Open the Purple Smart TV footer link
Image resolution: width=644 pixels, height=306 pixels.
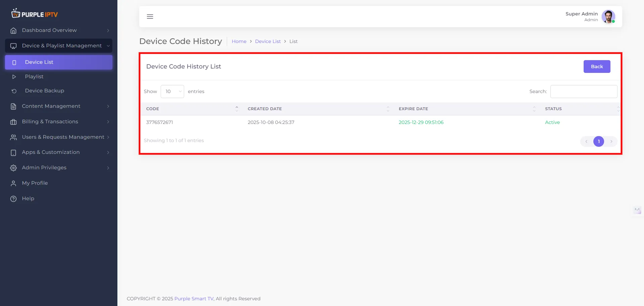(194, 299)
